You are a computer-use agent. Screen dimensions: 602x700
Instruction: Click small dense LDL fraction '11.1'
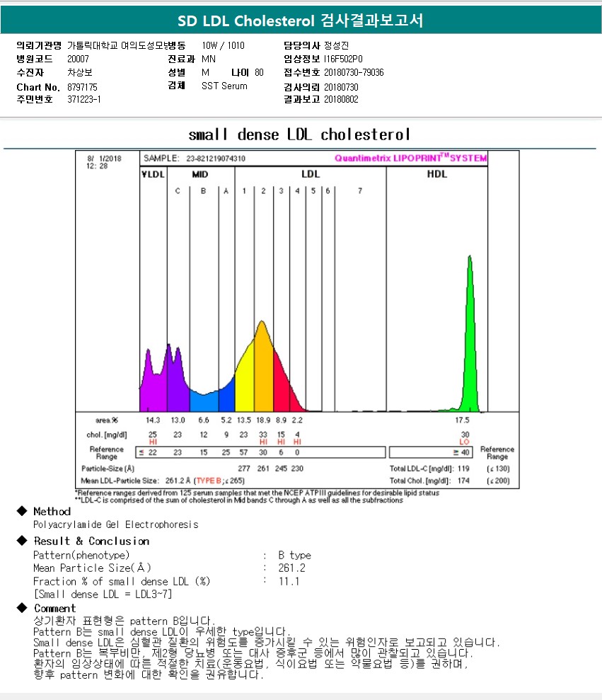coord(289,581)
